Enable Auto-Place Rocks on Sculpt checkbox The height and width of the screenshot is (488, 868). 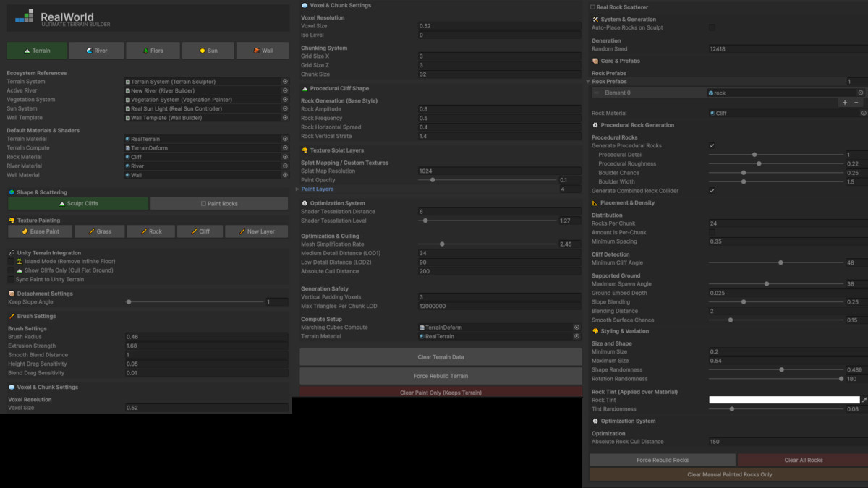tap(712, 27)
